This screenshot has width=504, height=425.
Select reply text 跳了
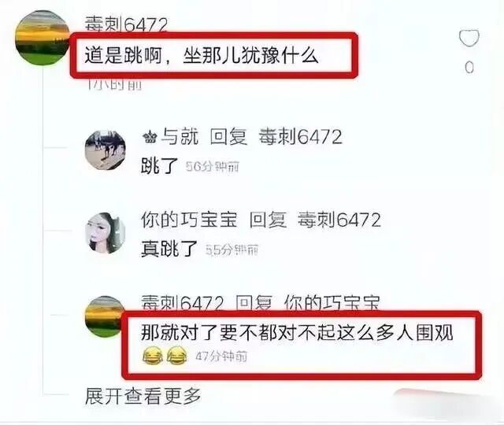[x=159, y=166]
